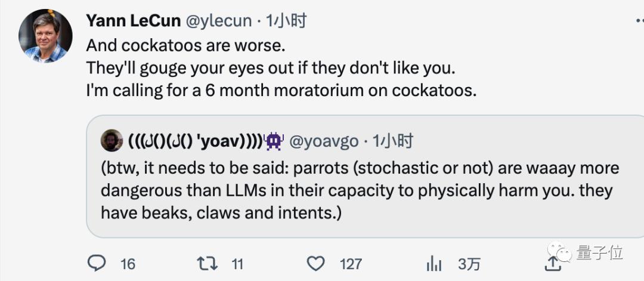Click the main tweet's 1小时 timestamp
Image resolution: width=644 pixels, height=281 pixels.
(286, 20)
